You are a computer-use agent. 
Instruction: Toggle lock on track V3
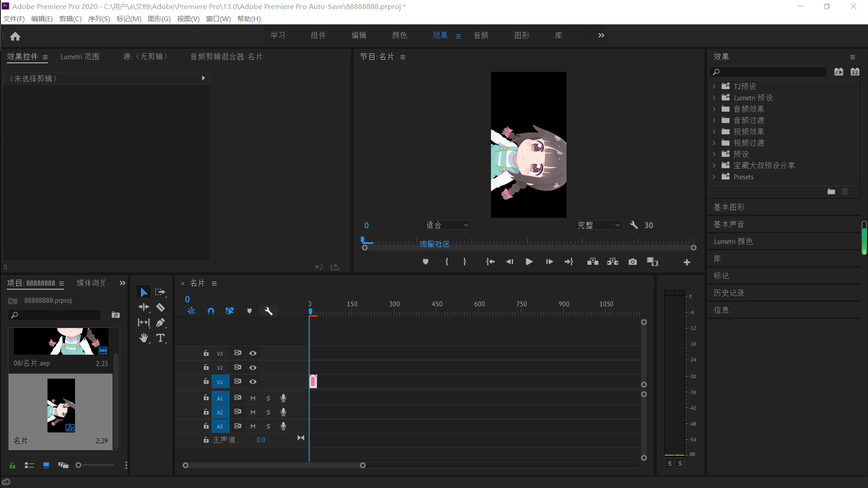point(206,353)
